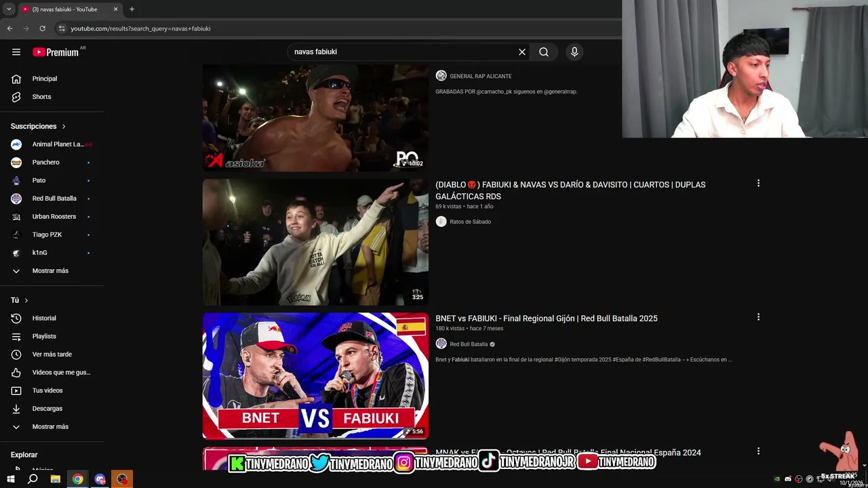The width and height of the screenshot is (868, 488).
Task: Open the Panchero channel subscription
Action: (x=52, y=163)
